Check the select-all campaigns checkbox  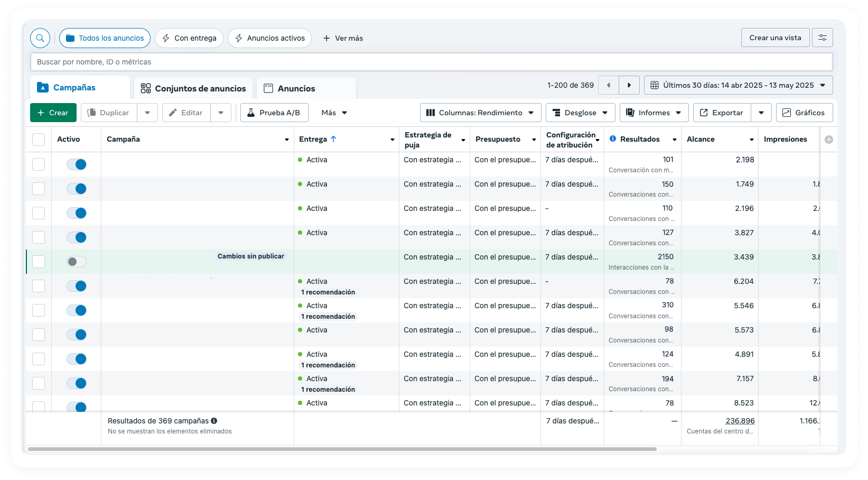point(39,140)
